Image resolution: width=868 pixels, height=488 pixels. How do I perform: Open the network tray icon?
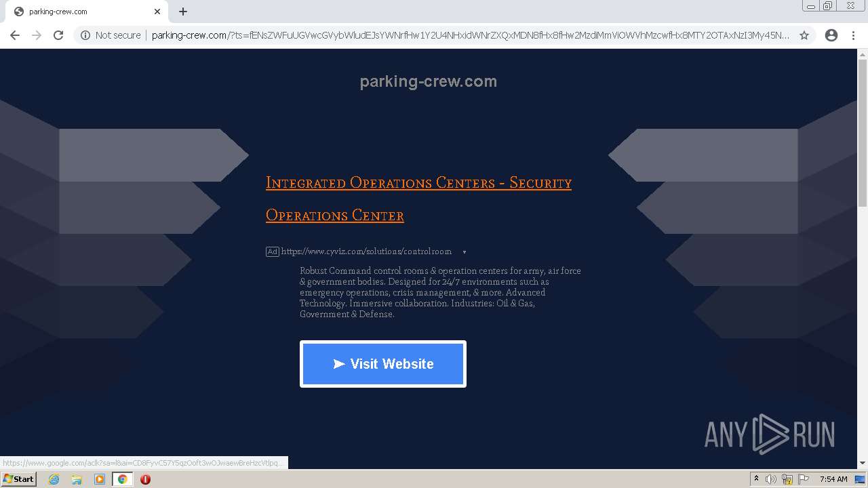click(787, 479)
